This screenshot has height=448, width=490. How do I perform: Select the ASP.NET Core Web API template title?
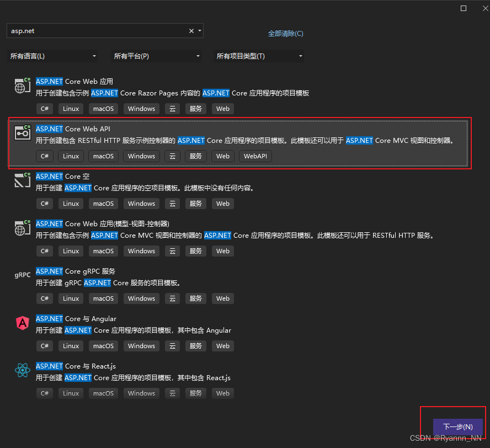pos(73,129)
